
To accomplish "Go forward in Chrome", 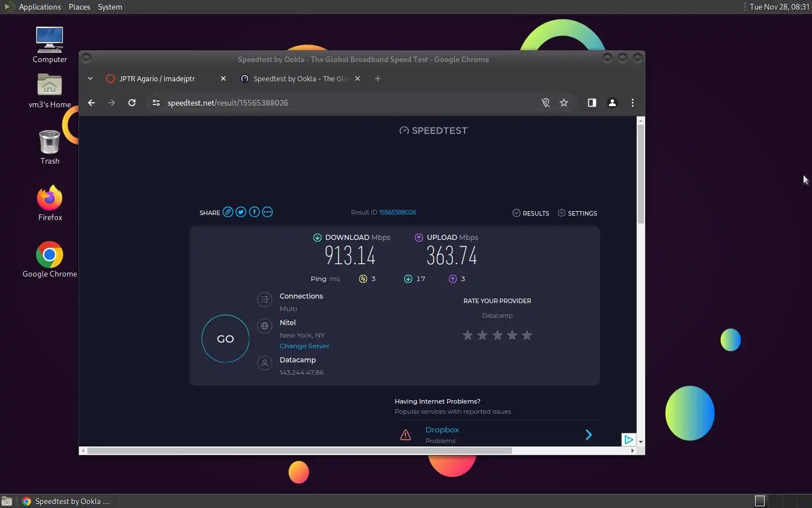I will (112, 103).
